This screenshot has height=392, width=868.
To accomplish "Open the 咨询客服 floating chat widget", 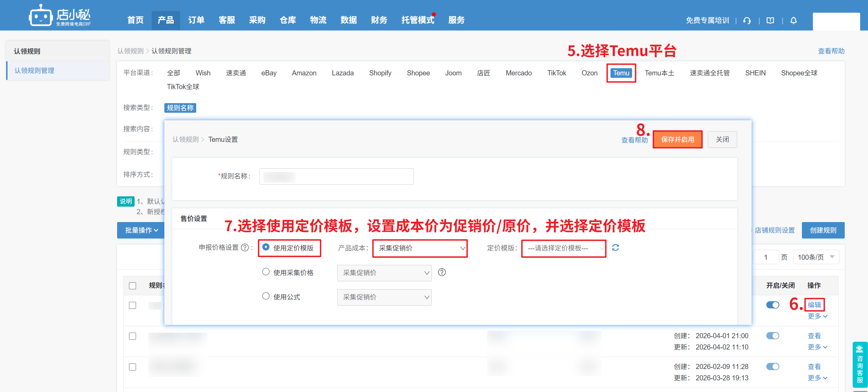I will coord(859,365).
